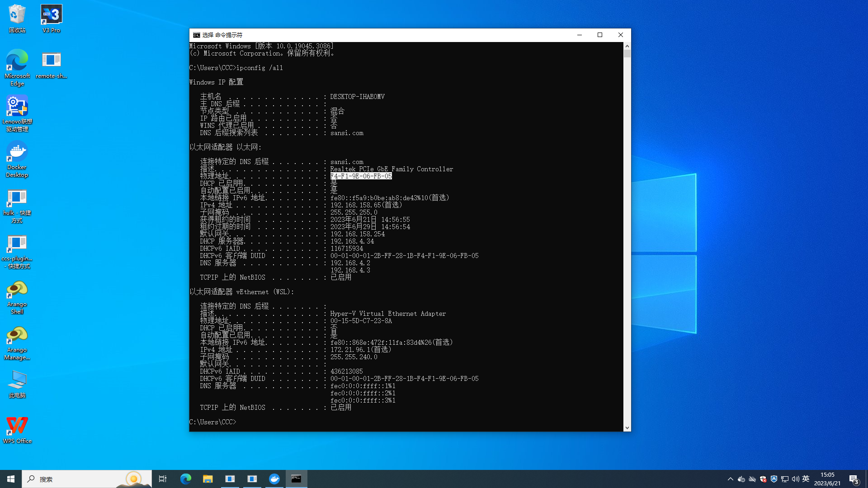Minimize the Command Prompt window
Screen dimensions: 868x488
(x=580, y=35)
